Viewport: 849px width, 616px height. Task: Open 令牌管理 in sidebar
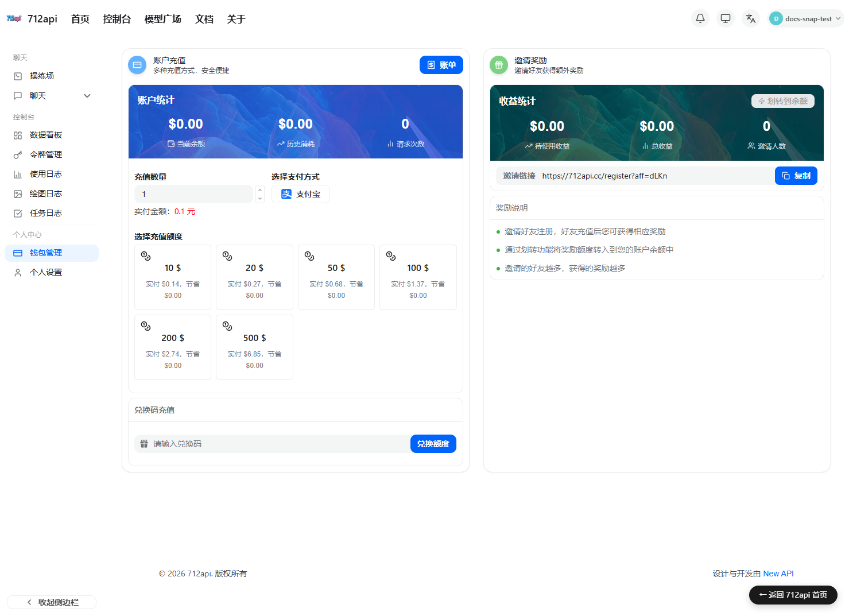pos(52,154)
